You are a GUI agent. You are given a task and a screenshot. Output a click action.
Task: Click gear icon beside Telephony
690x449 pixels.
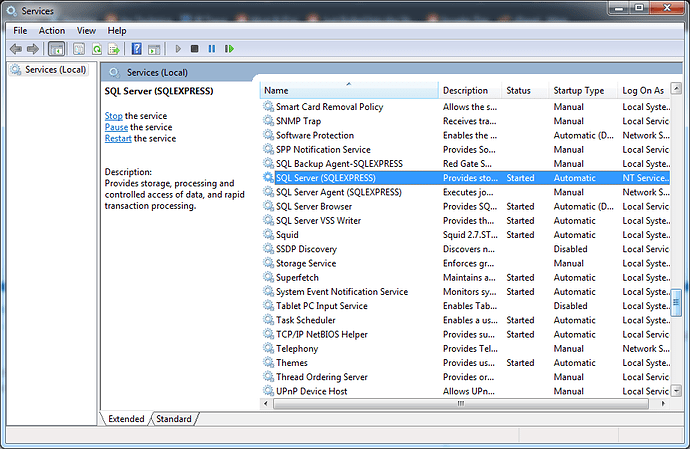(268, 349)
